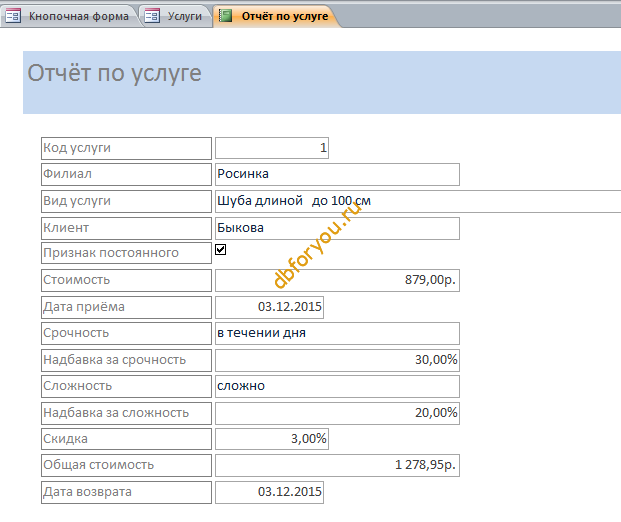
Task: Click the Стоимость label
Action: point(126,280)
